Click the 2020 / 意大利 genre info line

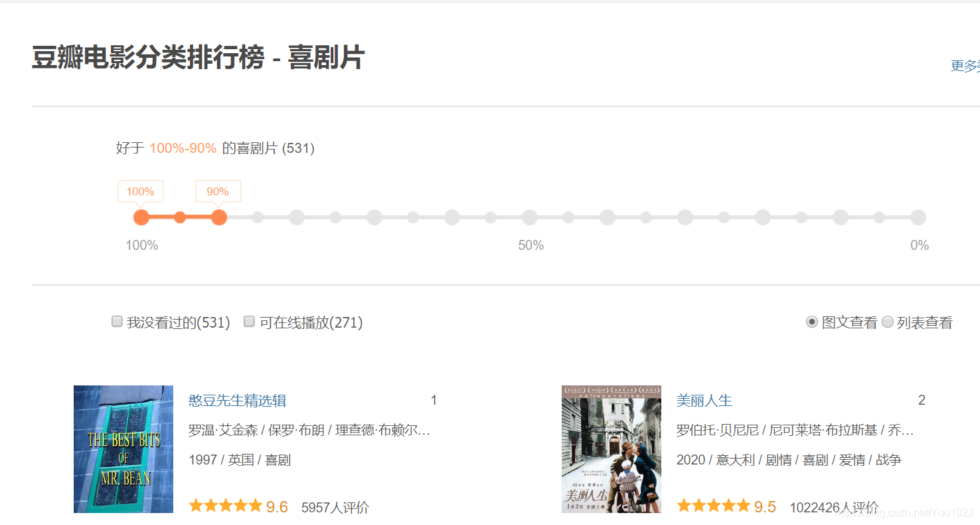click(789, 460)
